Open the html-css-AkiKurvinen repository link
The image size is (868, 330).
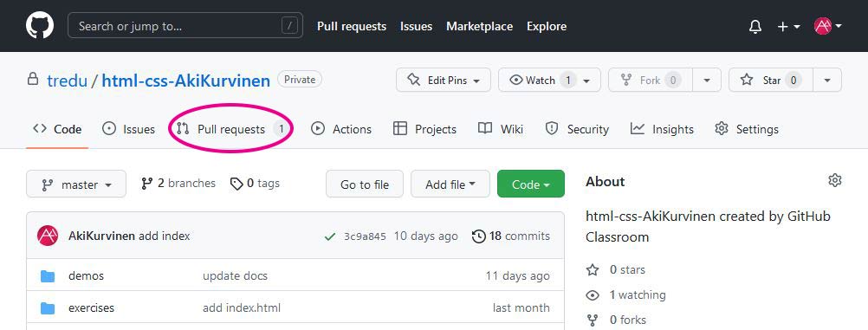click(186, 81)
